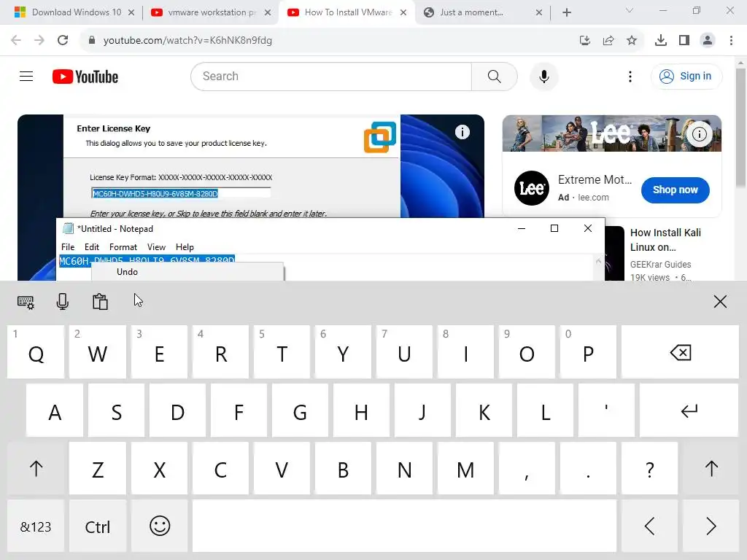Viewport: 747px width, 560px height.
Task: Open Notepad View menu in video
Action: [x=156, y=247]
